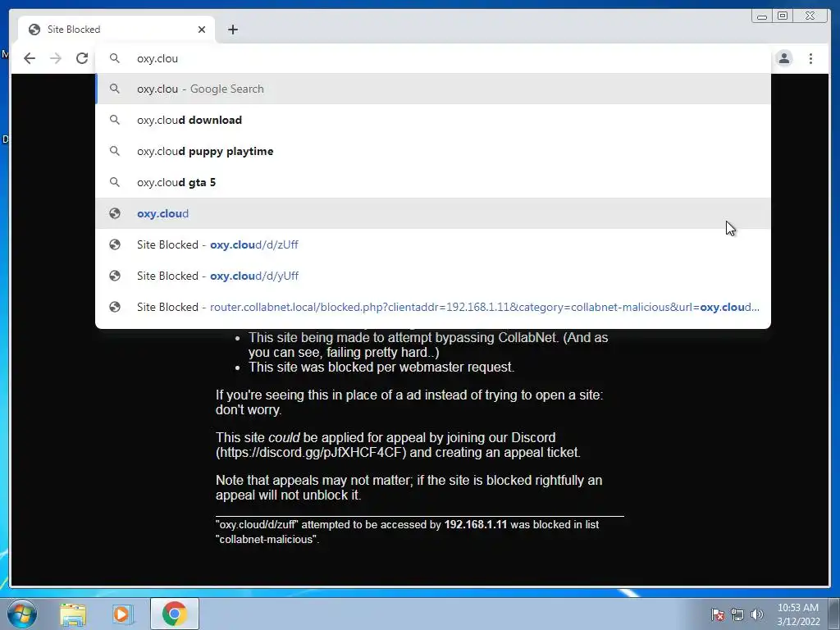Open Chrome's three-dot menu
Viewport: 840px width, 630px height.
point(810,58)
